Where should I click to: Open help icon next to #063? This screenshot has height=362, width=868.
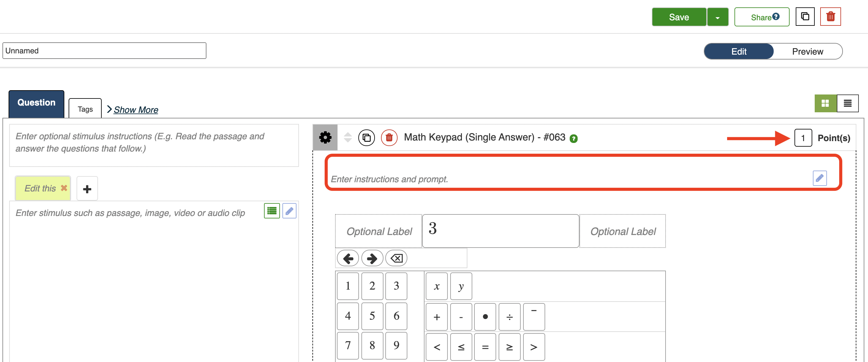[573, 139]
